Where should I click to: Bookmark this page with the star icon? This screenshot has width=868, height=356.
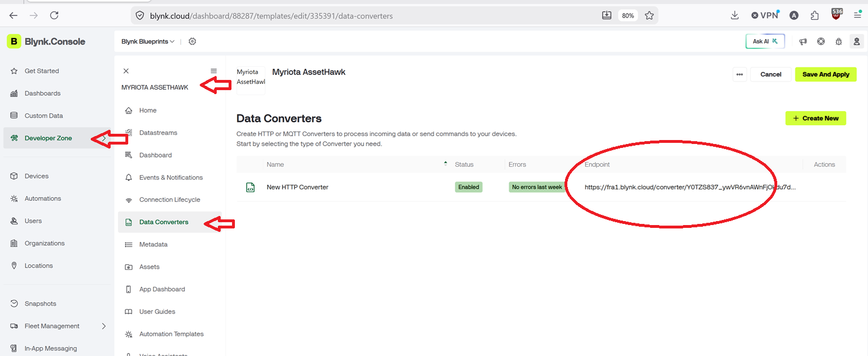click(650, 16)
